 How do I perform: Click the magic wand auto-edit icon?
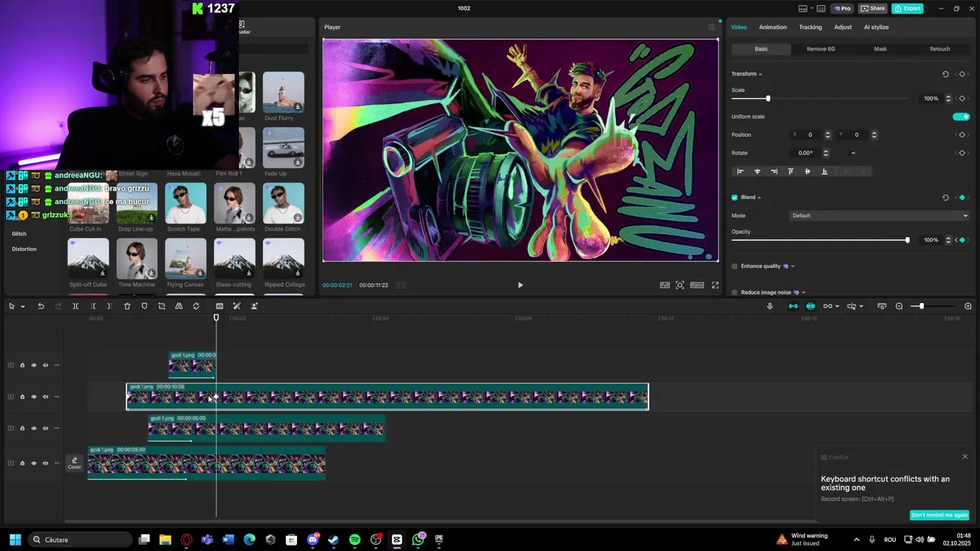pos(237,306)
